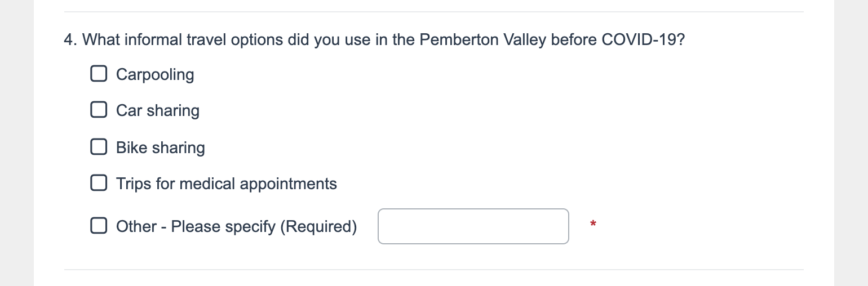The height and width of the screenshot is (286, 868).
Task: Click the red required asterisk
Action: click(593, 225)
